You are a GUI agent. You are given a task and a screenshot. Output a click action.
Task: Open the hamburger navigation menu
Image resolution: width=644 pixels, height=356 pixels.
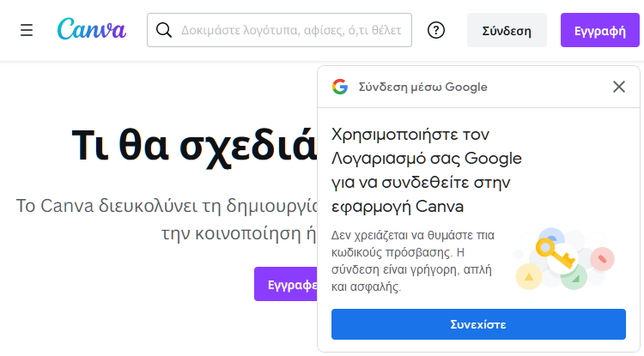[27, 30]
